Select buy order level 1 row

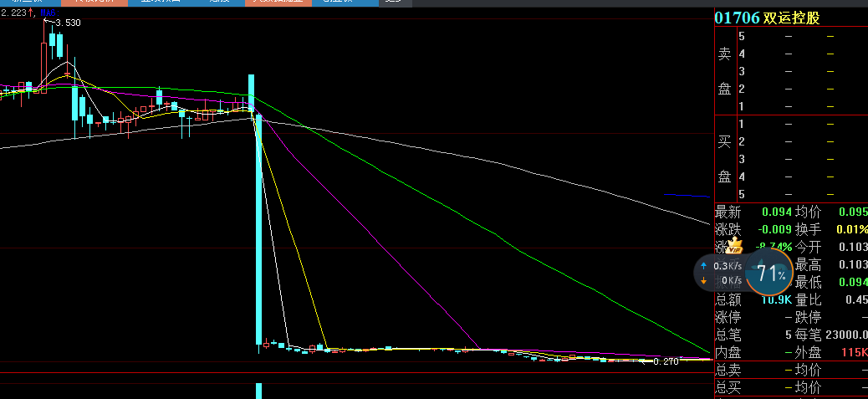pyautogui.click(x=786, y=125)
